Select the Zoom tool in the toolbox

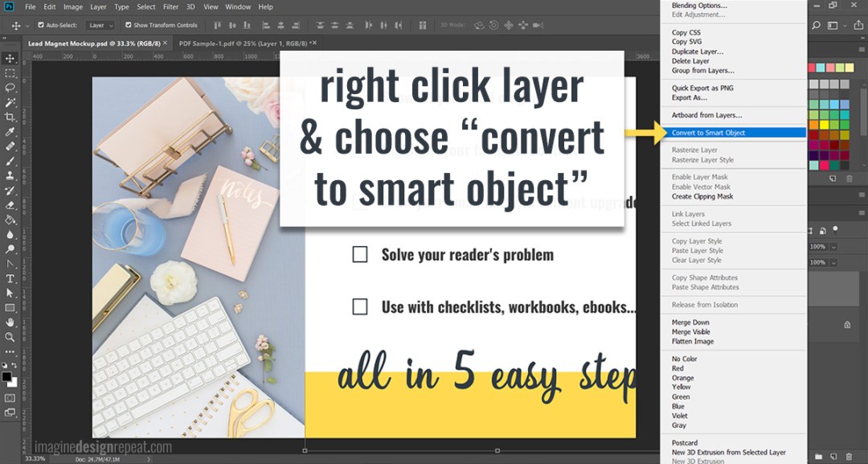click(x=10, y=337)
